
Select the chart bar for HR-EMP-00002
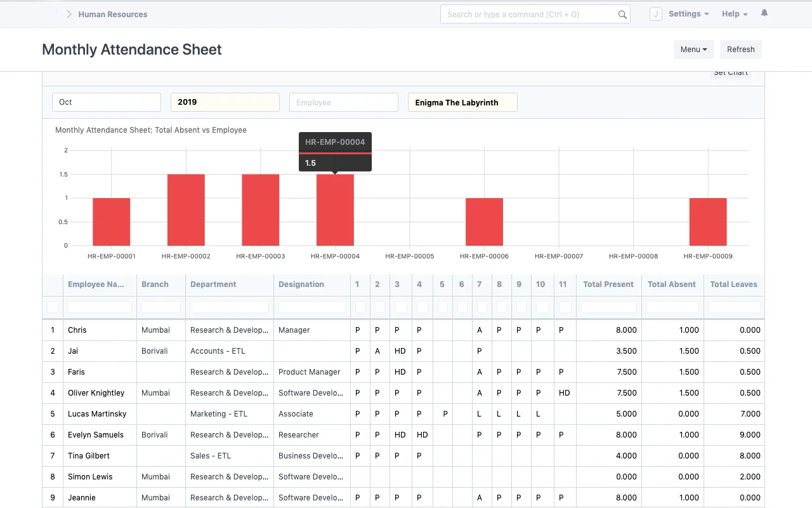tap(186, 210)
